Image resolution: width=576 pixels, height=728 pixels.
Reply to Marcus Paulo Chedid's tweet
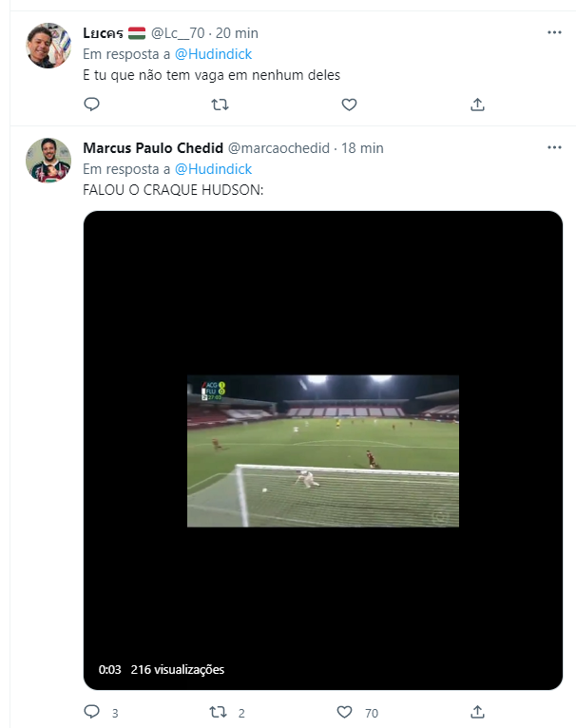point(91,711)
